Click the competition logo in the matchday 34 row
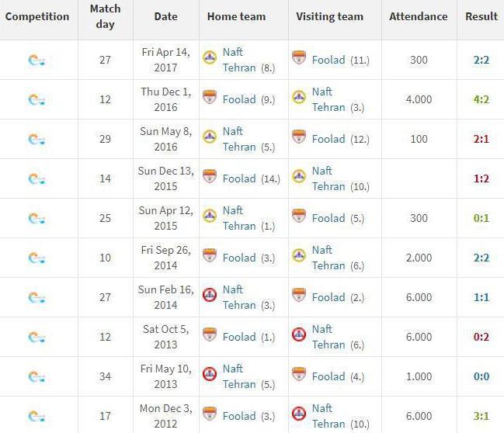The height and width of the screenshot is (433, 504). point(36,377)
